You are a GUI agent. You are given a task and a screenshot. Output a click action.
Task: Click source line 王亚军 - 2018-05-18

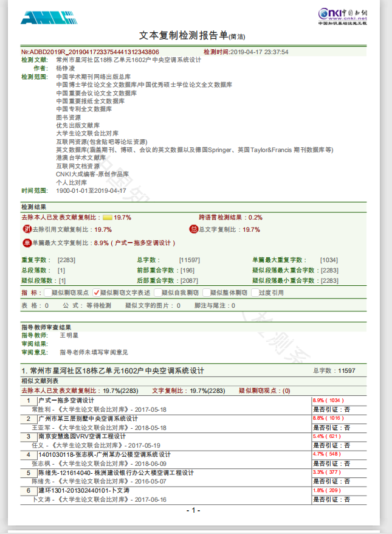99,428
